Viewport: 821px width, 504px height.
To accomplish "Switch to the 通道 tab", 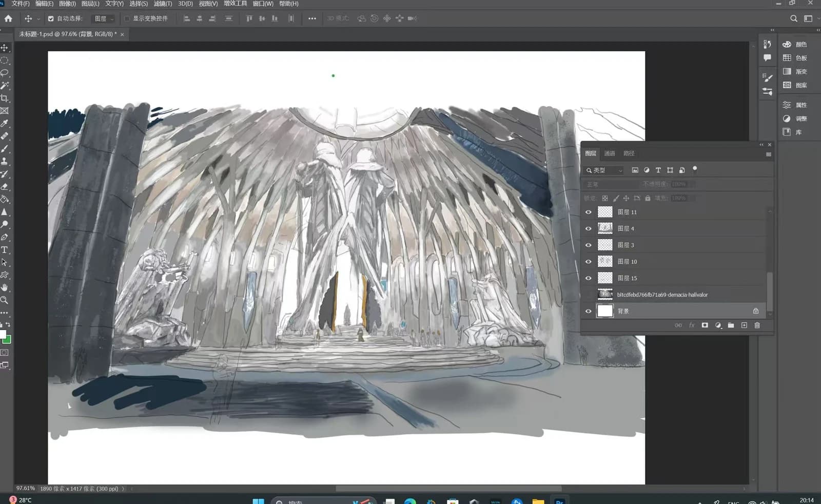I will tap(609, 153).
